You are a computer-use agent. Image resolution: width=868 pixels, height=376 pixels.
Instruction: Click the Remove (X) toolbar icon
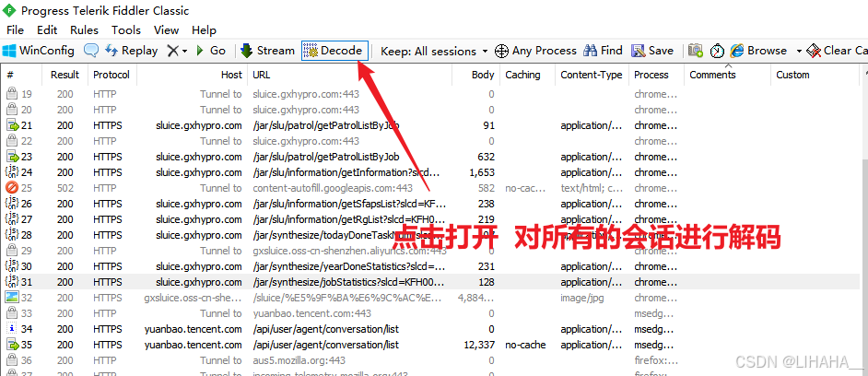[172, 51]
